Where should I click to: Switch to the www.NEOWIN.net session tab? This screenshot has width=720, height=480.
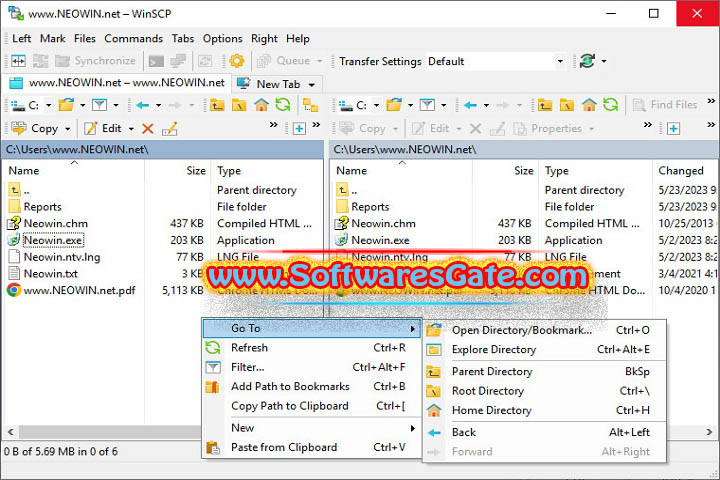(118, 83)
